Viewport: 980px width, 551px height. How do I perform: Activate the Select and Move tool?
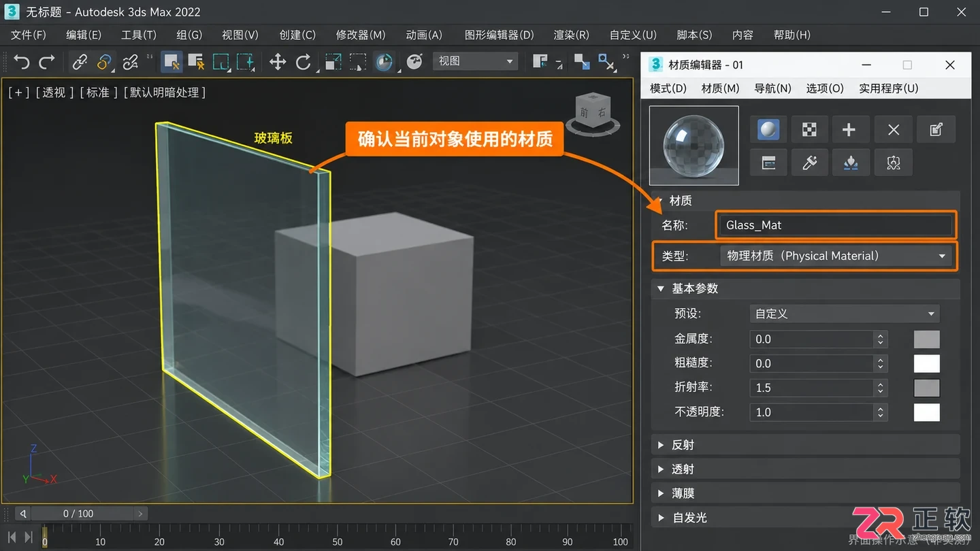278,62
